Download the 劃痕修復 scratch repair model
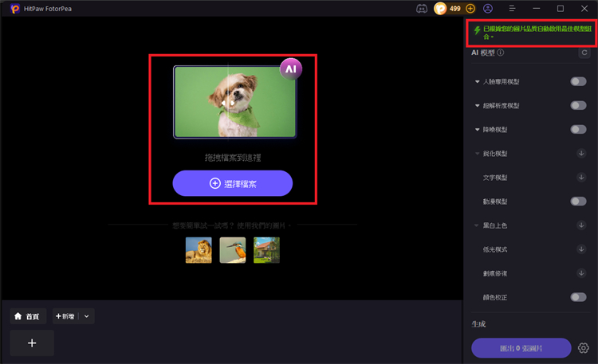 pos(581,273)
